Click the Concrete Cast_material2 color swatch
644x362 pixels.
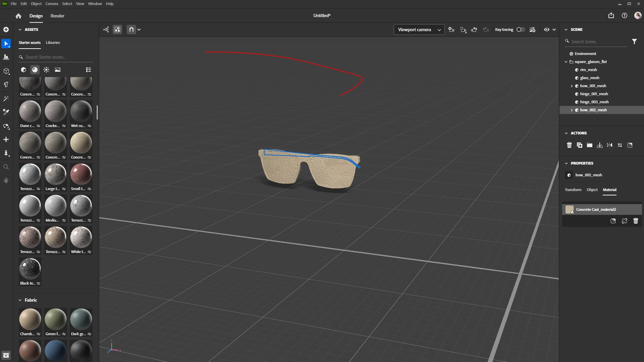(569, 209)
